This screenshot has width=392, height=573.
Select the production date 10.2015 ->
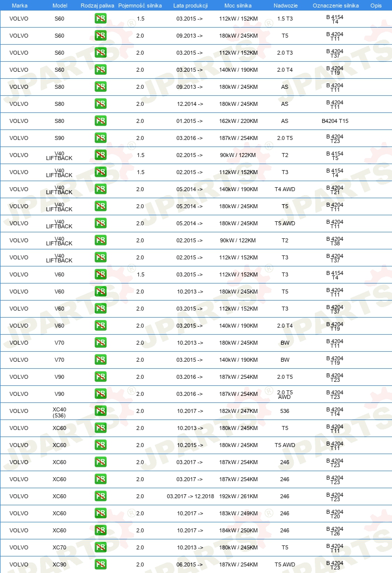(x=190, y=445)
